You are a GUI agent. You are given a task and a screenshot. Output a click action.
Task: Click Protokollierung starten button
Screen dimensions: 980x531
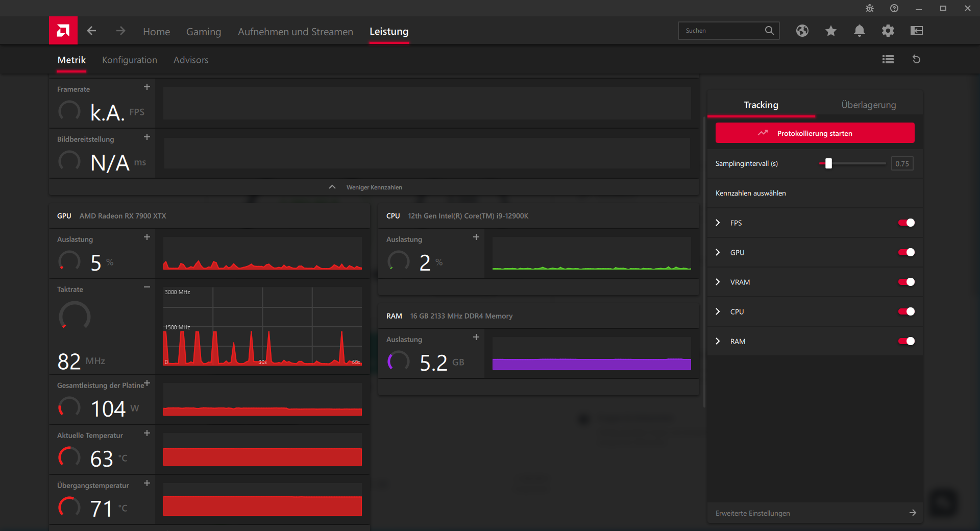coord(815,133)
